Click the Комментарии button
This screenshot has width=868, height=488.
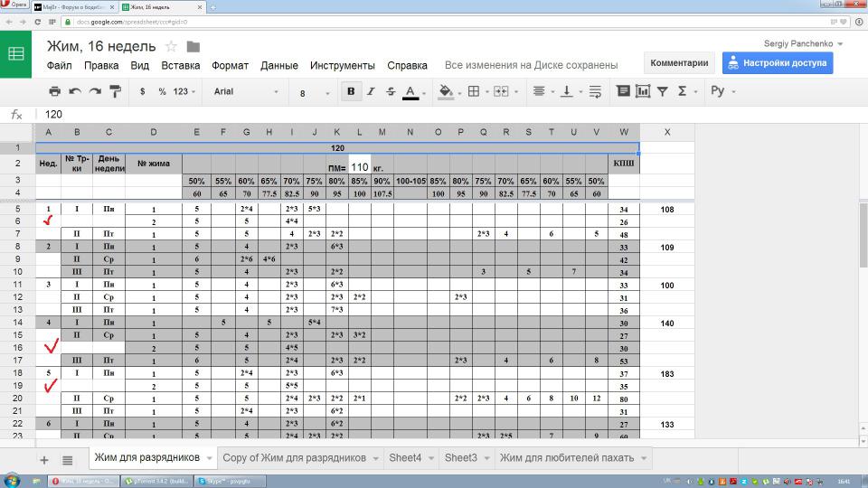(679, 63)
